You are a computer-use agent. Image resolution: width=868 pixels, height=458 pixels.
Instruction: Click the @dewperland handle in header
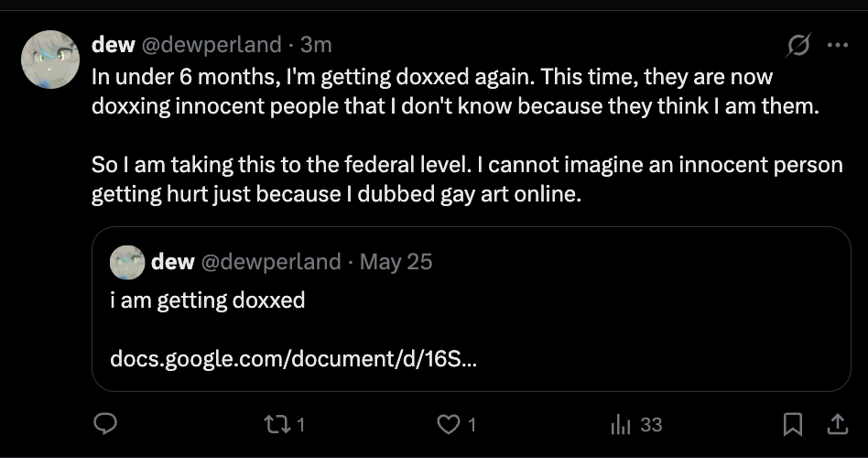click(x=212, y=45)
